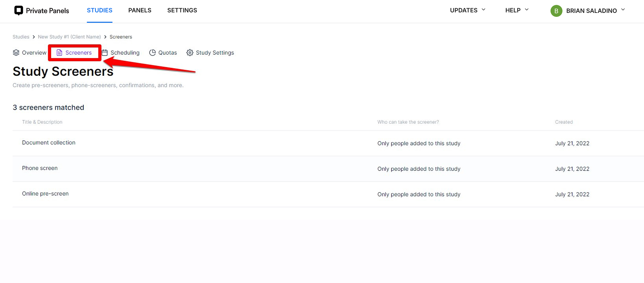644x283 pixels.
Task: Click the Study Settings gear icon
Action: click(x=190, y=53)
